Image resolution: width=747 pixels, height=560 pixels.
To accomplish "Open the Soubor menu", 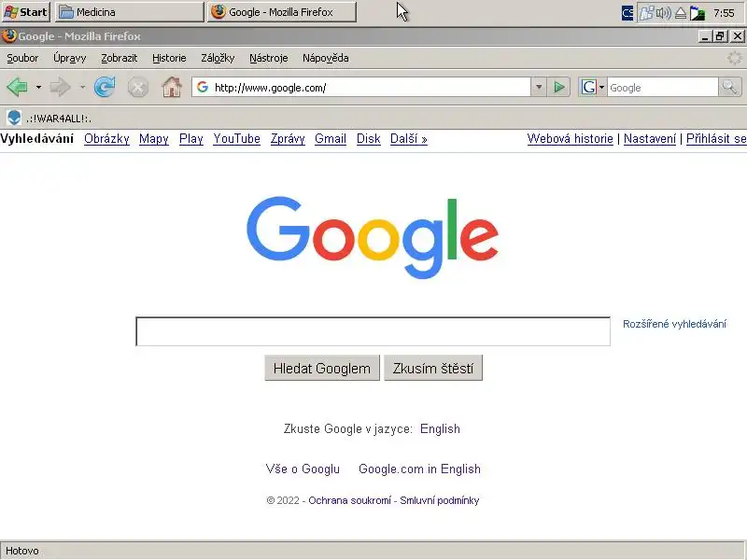I will [x=22, y=58].
